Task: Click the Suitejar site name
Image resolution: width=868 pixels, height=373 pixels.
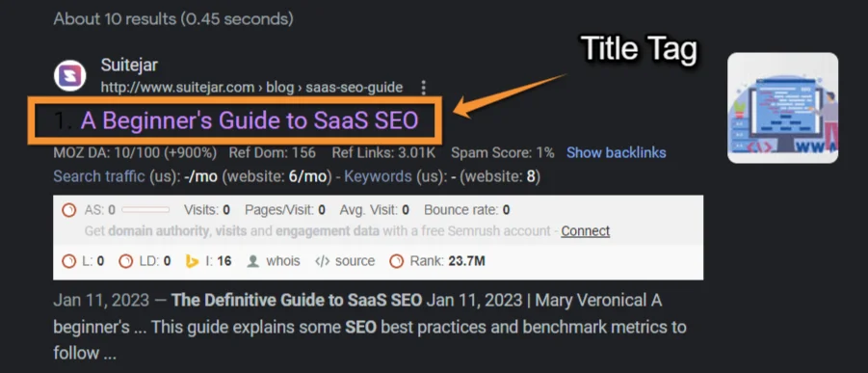Action: point(129,65)
